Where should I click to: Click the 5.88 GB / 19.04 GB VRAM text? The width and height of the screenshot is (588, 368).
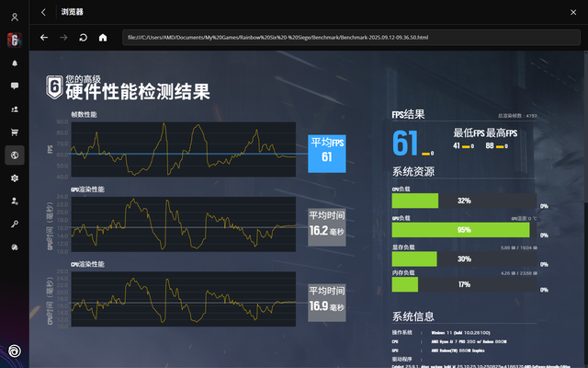[519, 247]
